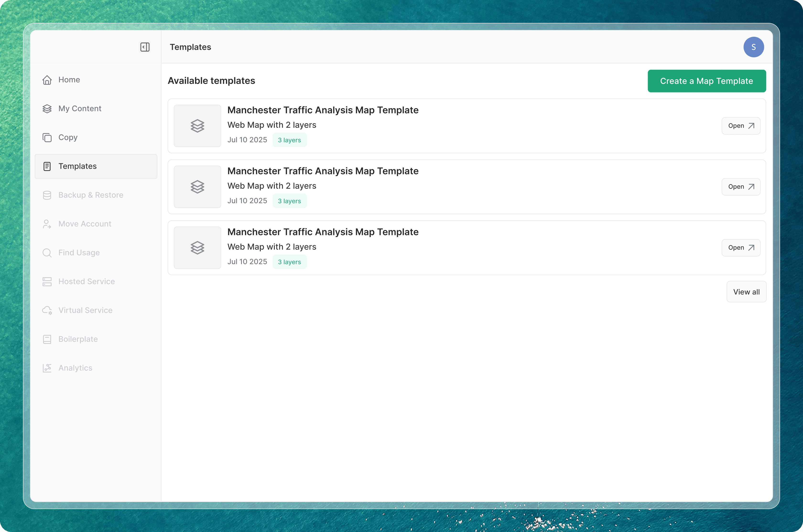Collapse the sidebar panel icon
The width and height of the screenshot is (803, 532).
(145, 47)
